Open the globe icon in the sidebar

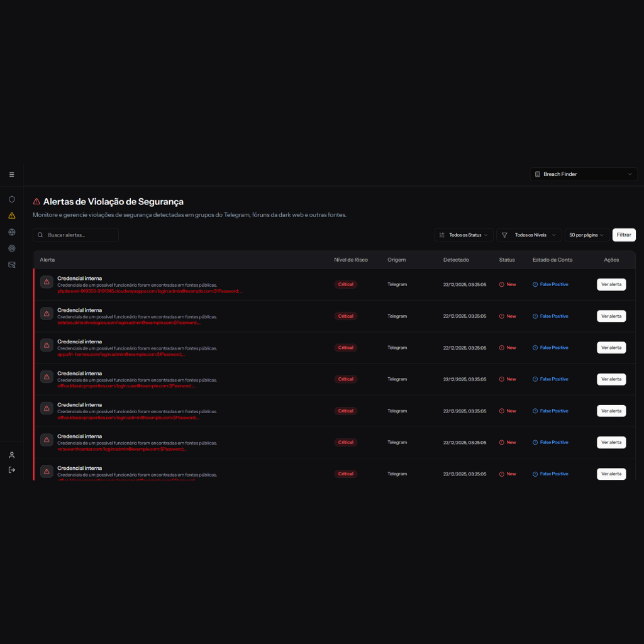[11, 232]
